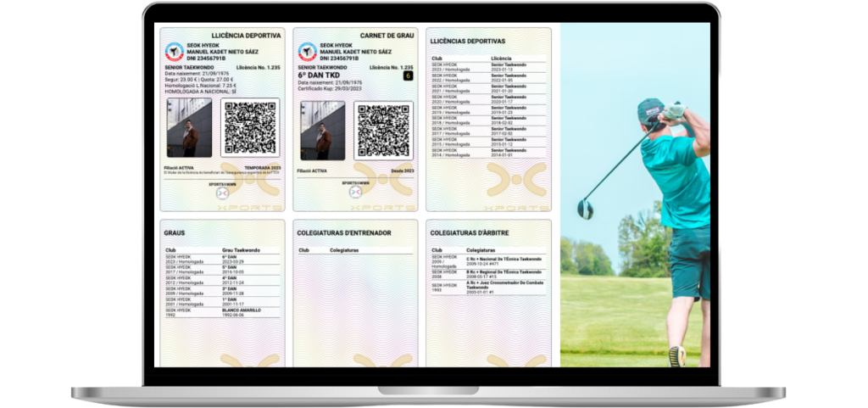Click the XPORTSOWWN round logo on Carnet de Grau card
Viewport: 868px width, 408px height.
click(x=355, y=193)
